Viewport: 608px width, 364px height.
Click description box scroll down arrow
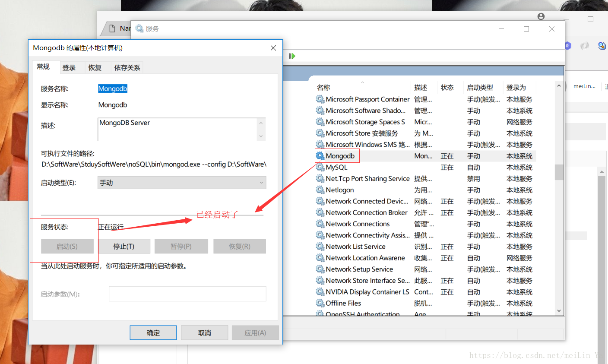[261, 136]
